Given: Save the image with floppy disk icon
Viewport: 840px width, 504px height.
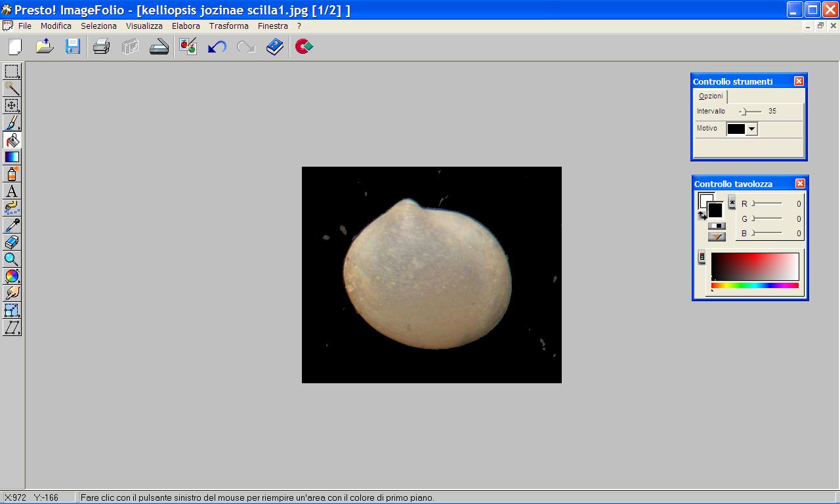Looking at the screenshot, I should (72, 47).
